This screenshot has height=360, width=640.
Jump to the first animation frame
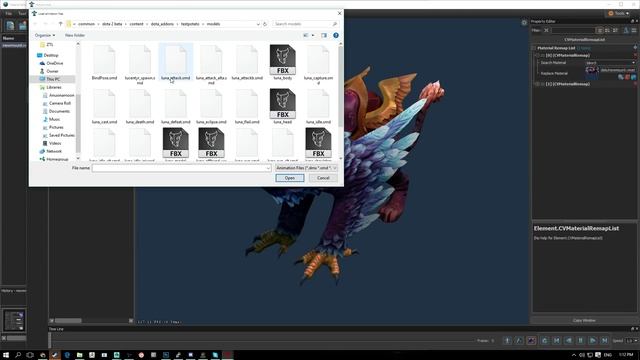click(556, 340)
